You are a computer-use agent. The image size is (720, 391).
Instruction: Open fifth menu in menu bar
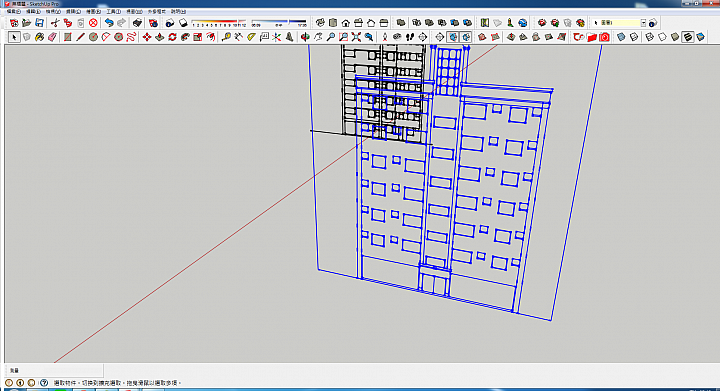(x=93, y=11)
